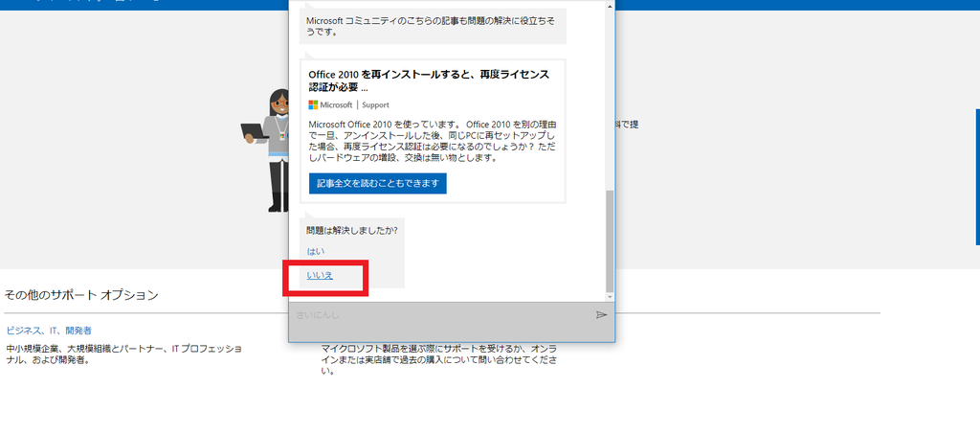The width and height of the screenshot is (980, 434).
Task: Click the Microsoft コミュニティ message bubble
Action: pos(433,26)
